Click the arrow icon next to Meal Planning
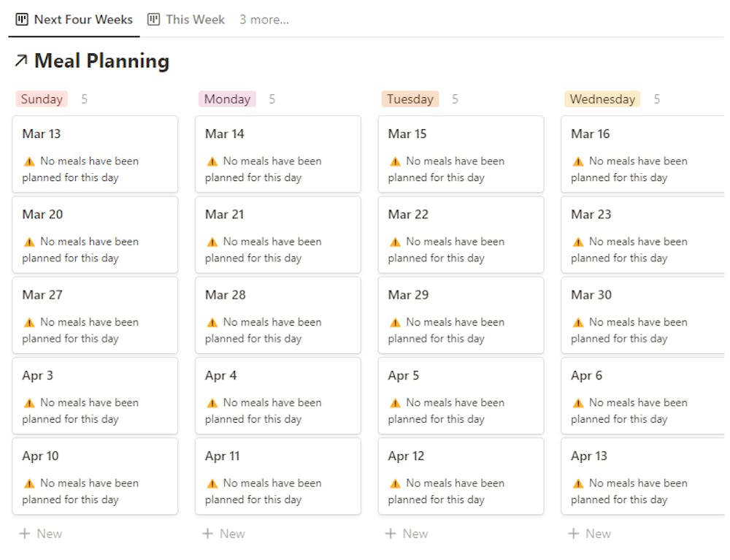This screenshot has height=560, width=730. (x=21, y=61)
